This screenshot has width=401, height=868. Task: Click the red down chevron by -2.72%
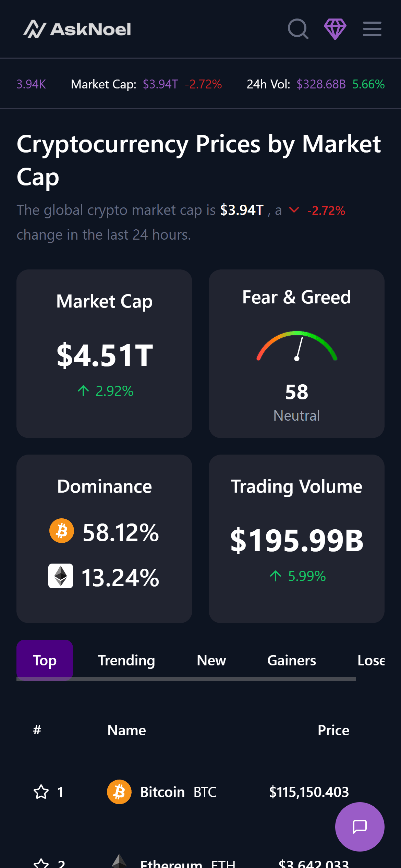pyautogui.click(x=294, y=210)
